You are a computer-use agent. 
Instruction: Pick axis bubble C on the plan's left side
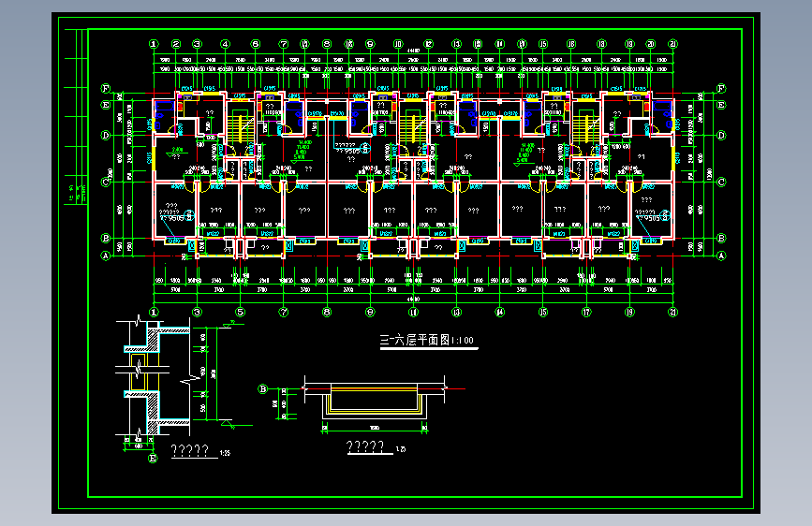point(106,182)
